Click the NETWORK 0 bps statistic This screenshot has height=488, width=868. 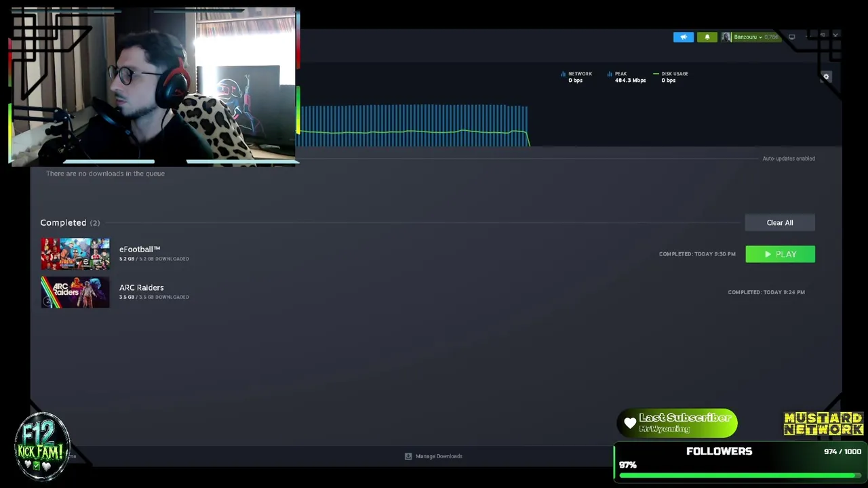576,77
